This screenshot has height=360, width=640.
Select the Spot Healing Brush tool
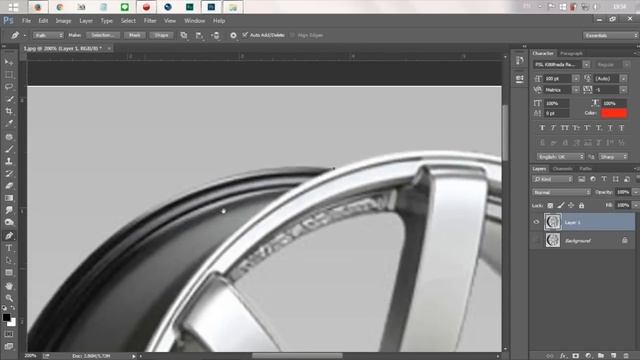[9, 137]
